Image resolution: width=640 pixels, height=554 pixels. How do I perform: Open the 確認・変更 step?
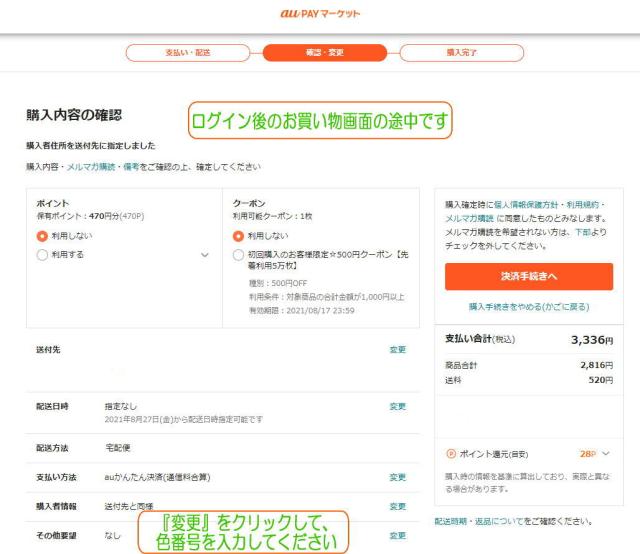coord(325,53)
